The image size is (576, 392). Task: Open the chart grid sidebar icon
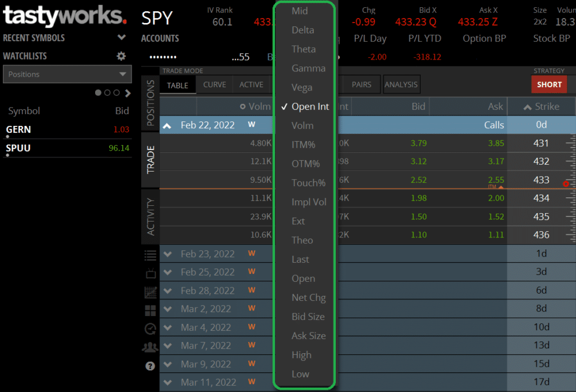151,292
